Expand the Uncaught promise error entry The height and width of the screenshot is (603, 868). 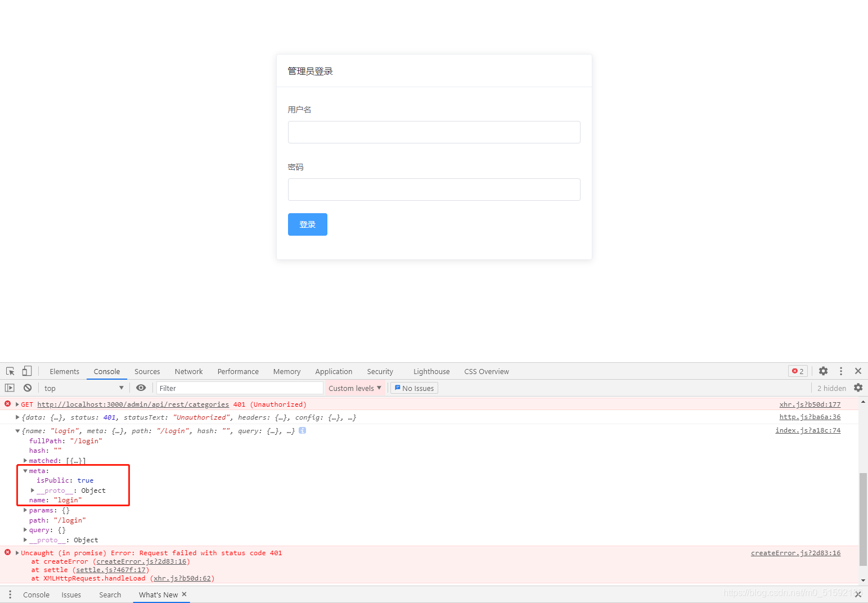pos(17,553)
